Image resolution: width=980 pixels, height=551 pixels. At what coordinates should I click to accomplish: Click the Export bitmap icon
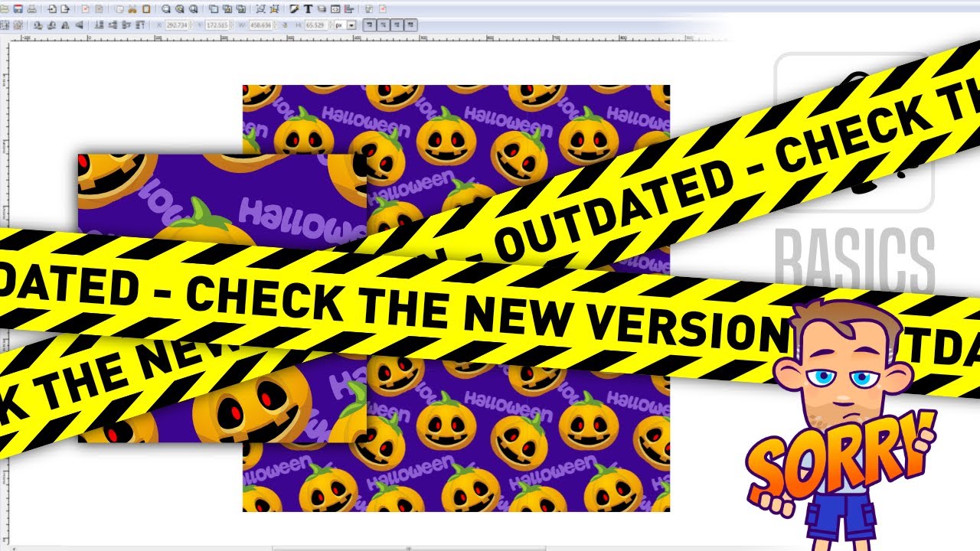coord(64,9)
